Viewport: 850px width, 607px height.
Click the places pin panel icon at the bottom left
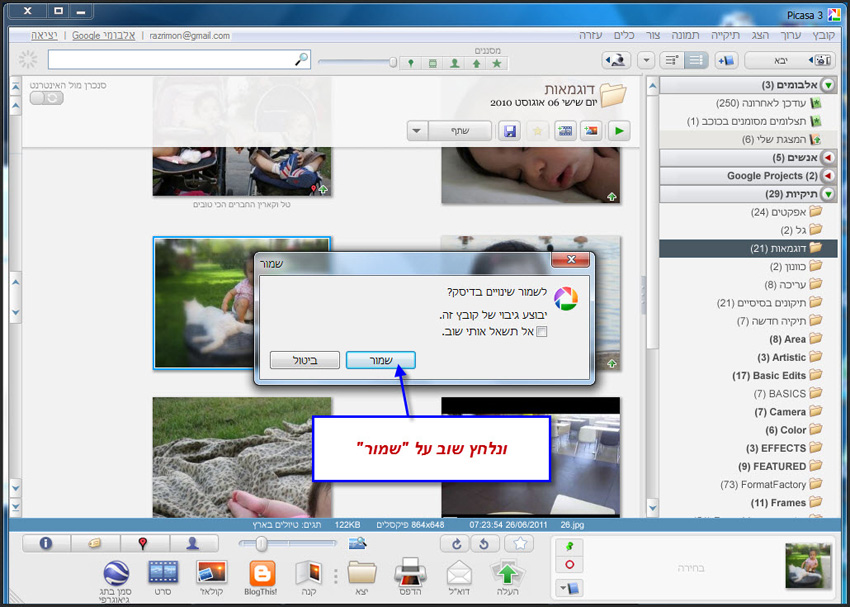(x=144, y=544)
